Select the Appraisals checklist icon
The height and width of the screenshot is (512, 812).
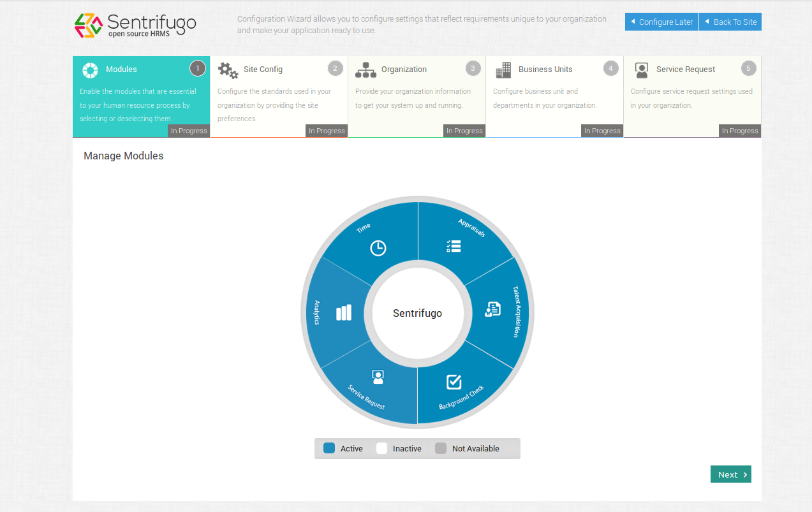click(x=454, y=246)
